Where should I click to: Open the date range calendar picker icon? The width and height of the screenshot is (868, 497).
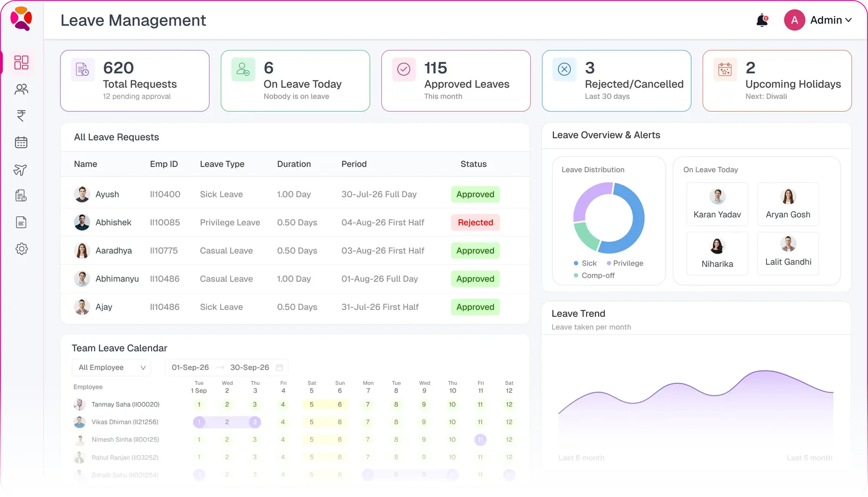coord(279,368)
